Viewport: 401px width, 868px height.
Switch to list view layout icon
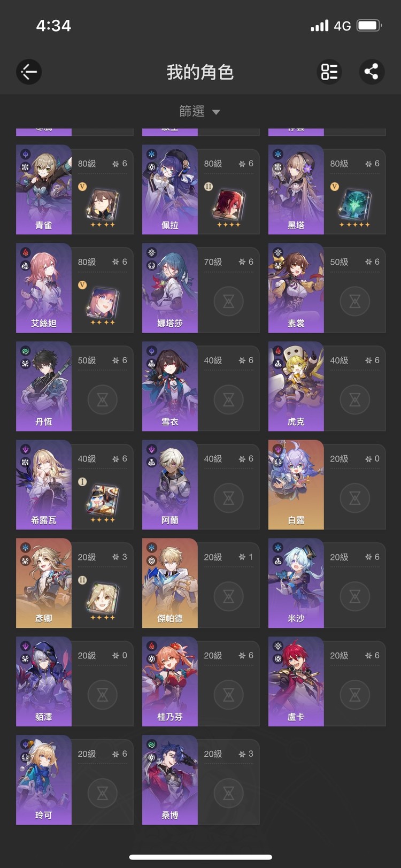coord(329,72)
